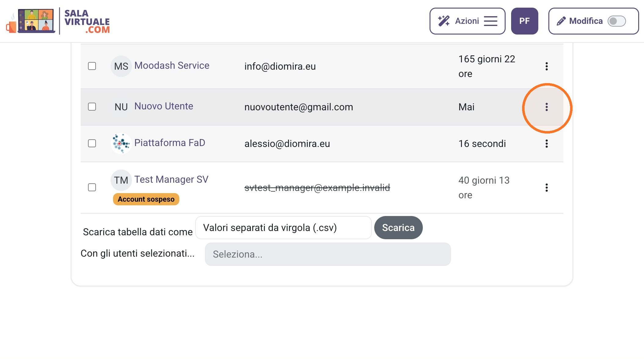The image size is (644, 359).
Task: Click the MS avatar of Moodash Service
Action: click(121, 66)
